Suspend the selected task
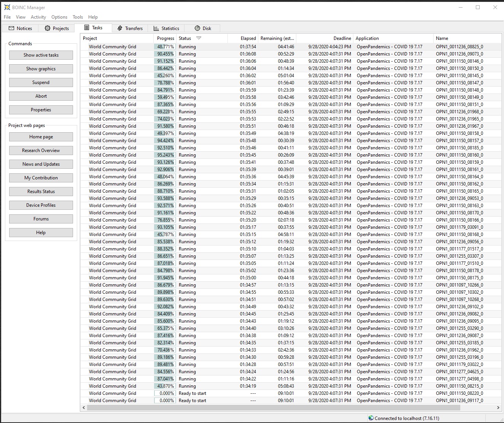Image resolution: width=504 pixels, height=423 pixels. 41,82
